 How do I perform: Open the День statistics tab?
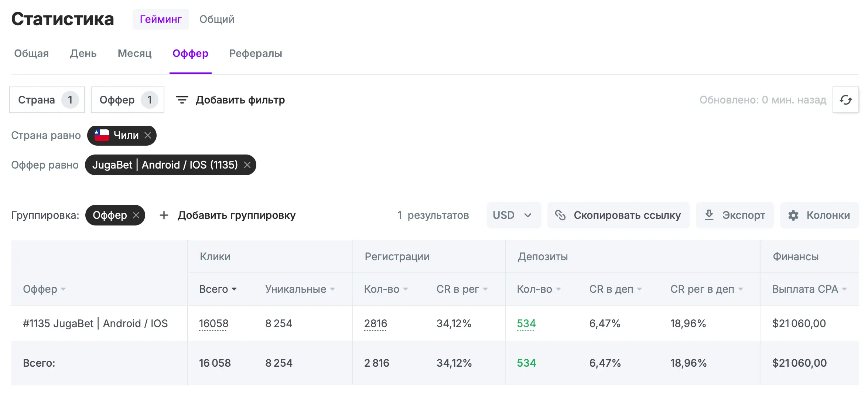pyautogui.click(x=83, y=53)
